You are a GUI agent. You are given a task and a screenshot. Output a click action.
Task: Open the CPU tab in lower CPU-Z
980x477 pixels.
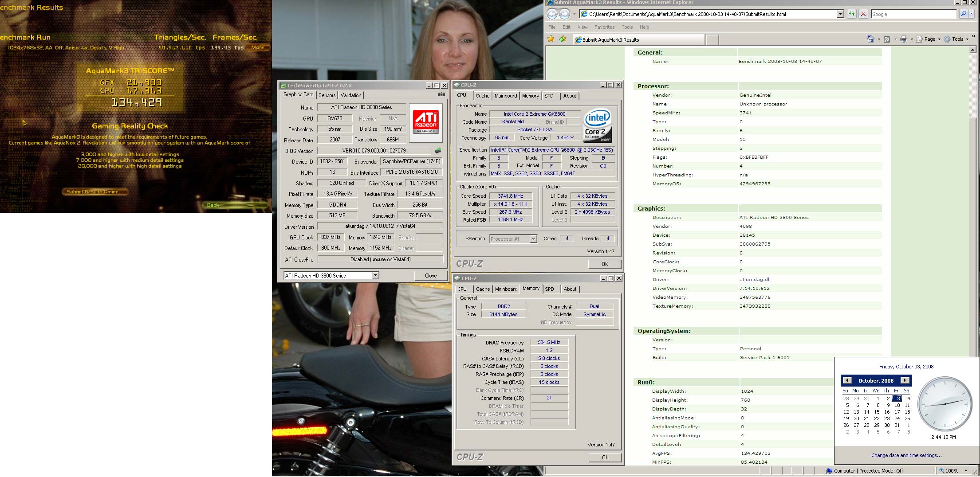point(462,289)
